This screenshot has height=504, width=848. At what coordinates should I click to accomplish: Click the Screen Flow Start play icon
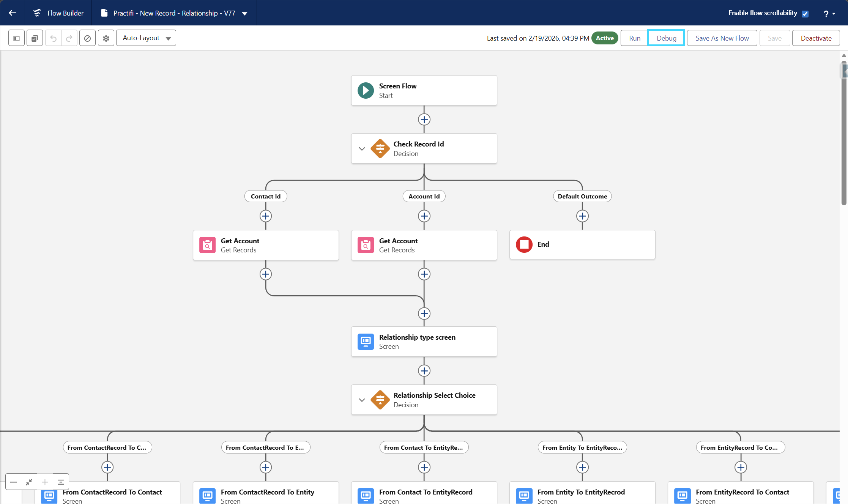(x=366, y=90)
